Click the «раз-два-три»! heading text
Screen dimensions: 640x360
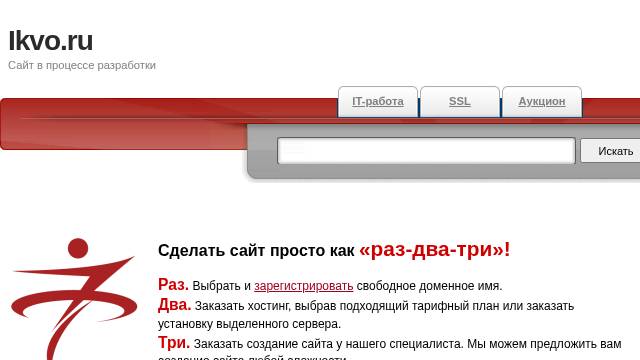(x=434, y=249)
